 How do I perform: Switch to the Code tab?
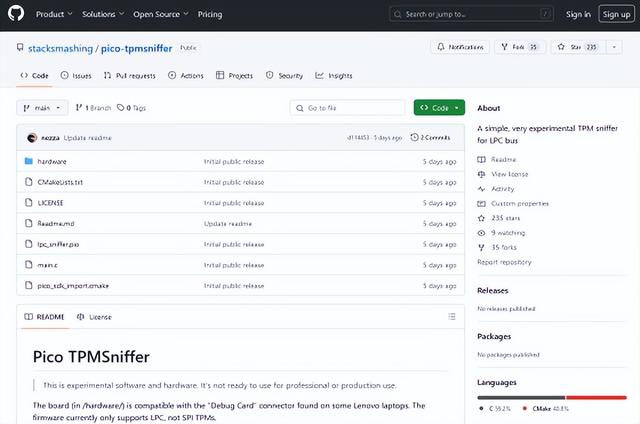pos(34,75)
